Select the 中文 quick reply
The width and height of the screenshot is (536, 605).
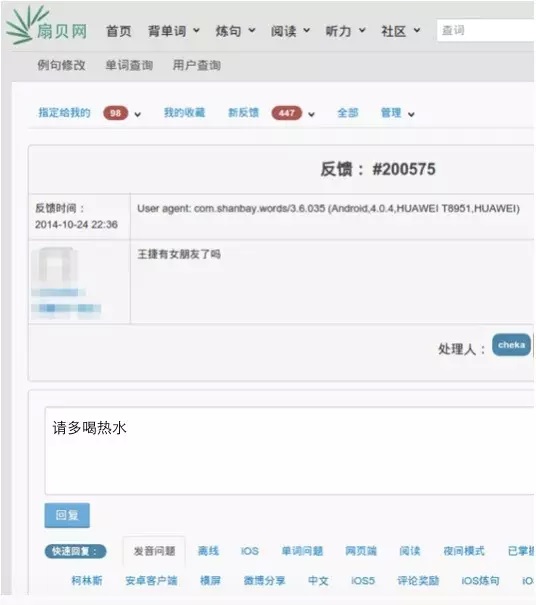point(318,581)
